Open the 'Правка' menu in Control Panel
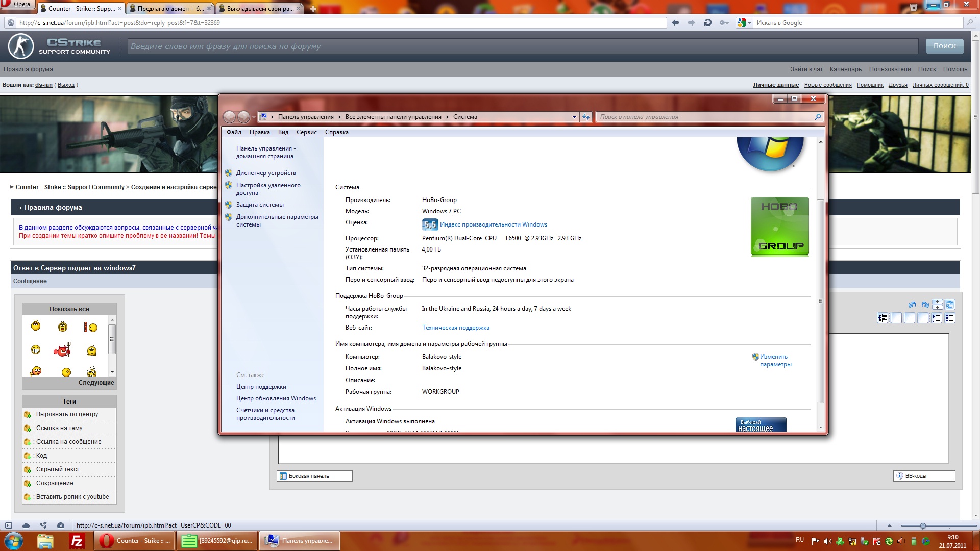 [260, 132]
